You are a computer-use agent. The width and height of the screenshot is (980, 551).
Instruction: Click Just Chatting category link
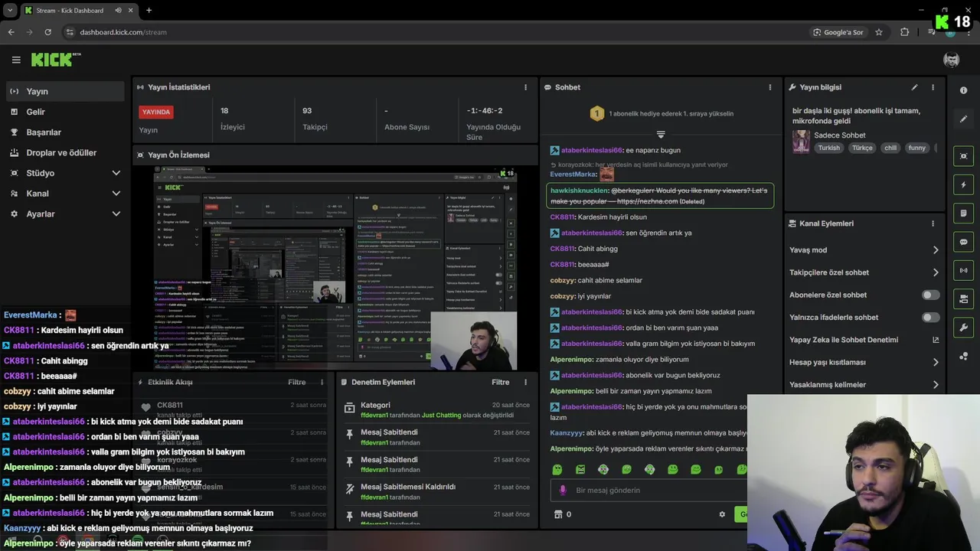[442, 416]
